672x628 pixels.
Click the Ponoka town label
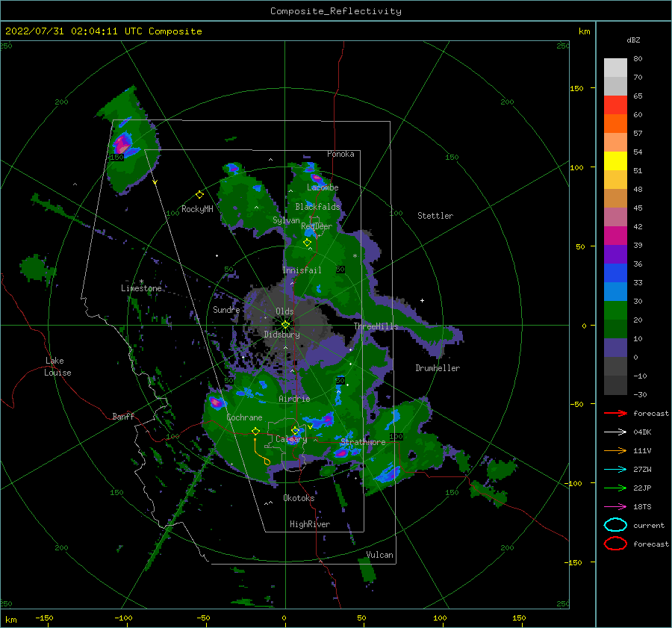(340, 154)
